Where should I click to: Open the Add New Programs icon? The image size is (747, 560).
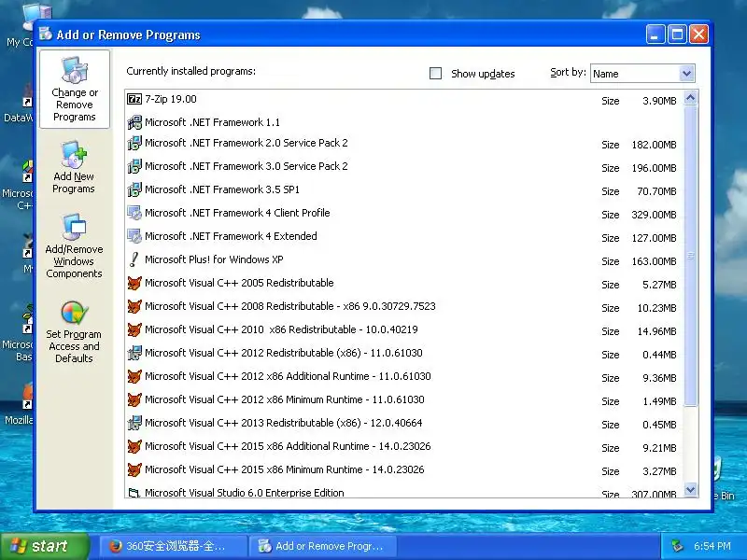pos(74,155)
